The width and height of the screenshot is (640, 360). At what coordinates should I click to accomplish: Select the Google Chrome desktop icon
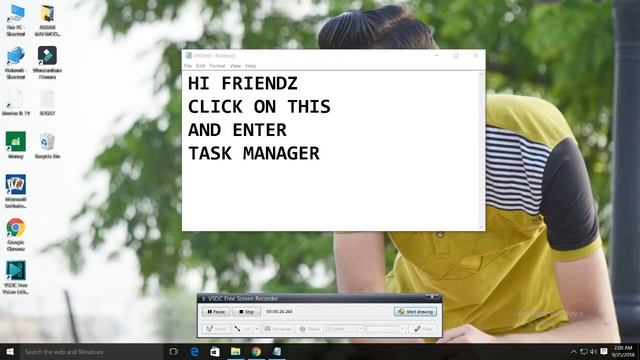click(16, 234)
